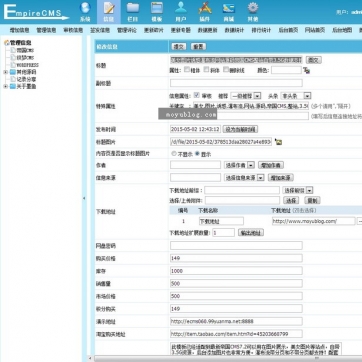362x362 pixels.
Task: Open 后台首页 in the submenu bar
Action: pyautogui.click(x=288, y=30)
